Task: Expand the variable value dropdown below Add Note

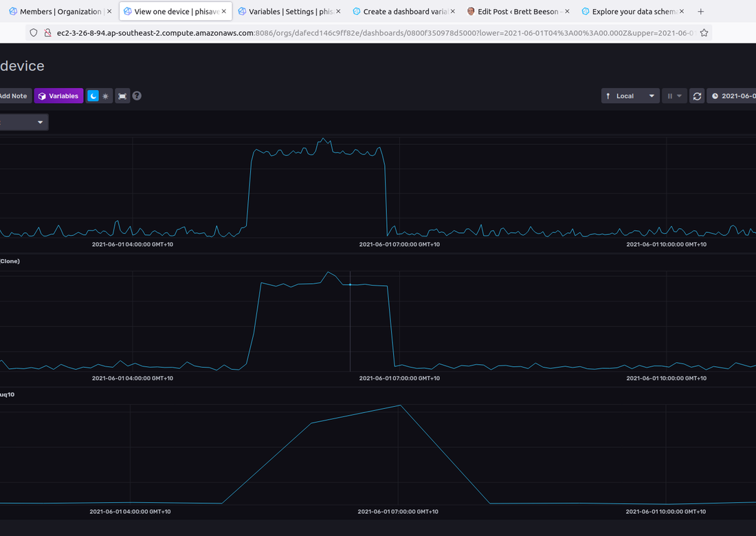Action: [x=23, y=122]
